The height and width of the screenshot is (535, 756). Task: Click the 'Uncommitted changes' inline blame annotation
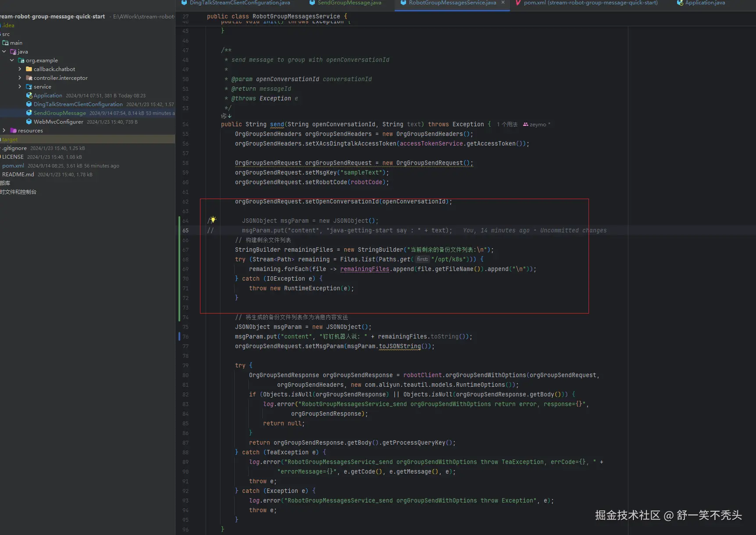pyautogui.click(x=573, y=231)
